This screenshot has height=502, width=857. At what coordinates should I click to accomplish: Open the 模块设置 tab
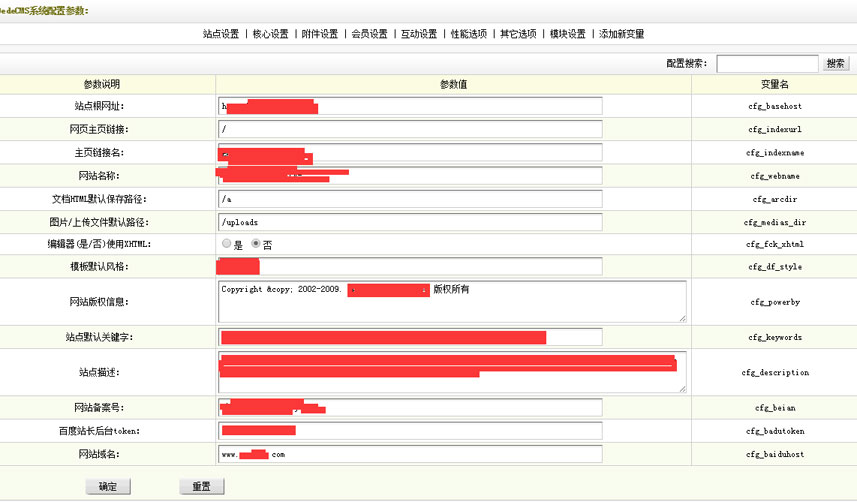[567, 34]
